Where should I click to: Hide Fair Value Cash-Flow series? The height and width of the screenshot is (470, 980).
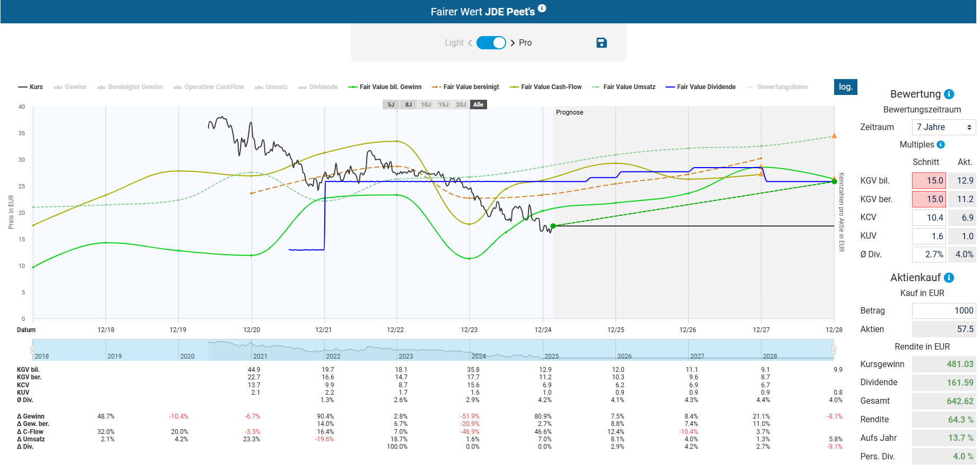(x=546, y=87)
